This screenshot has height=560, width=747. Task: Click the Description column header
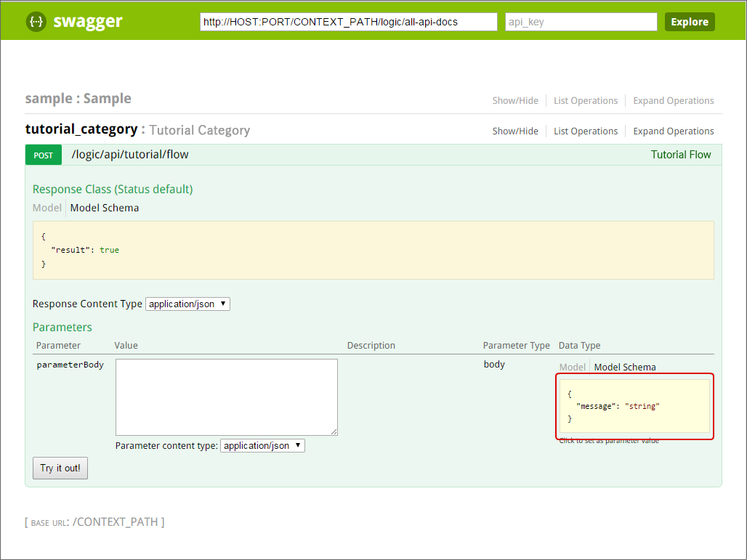point(371,345)
